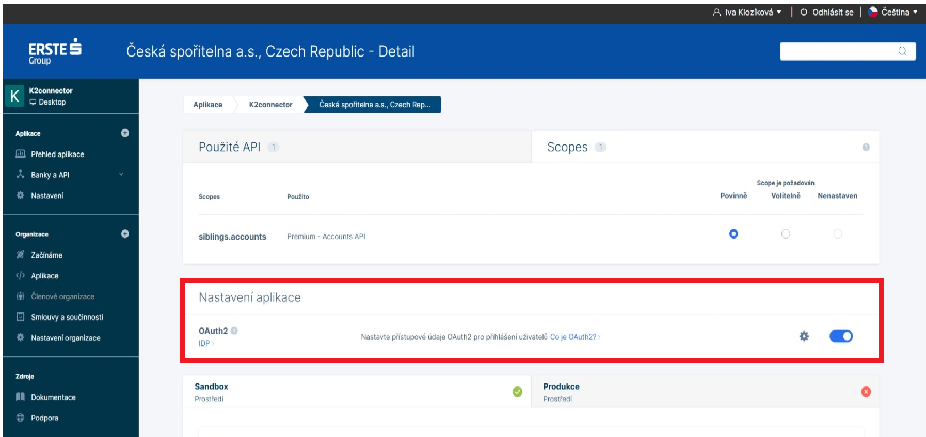The height and width of the screenshot is (437, 926).
Task: Click the search magnifier icon
Action: click(x=902, y=51)
